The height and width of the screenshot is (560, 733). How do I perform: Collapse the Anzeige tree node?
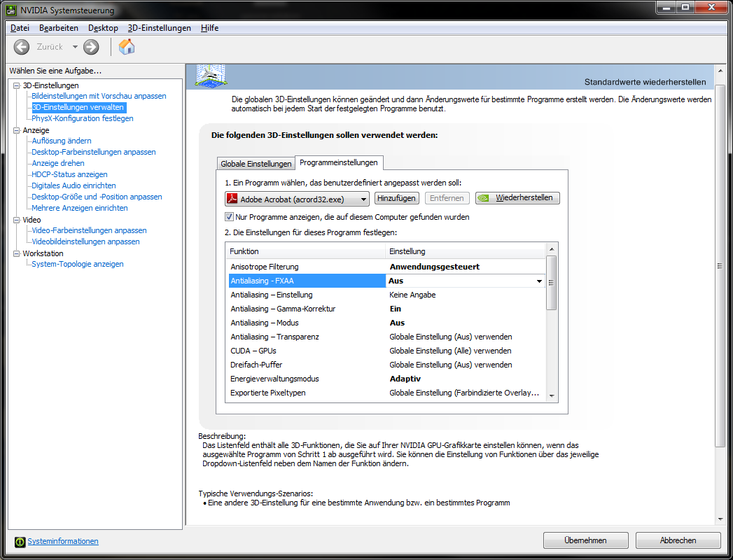point(17,130)
